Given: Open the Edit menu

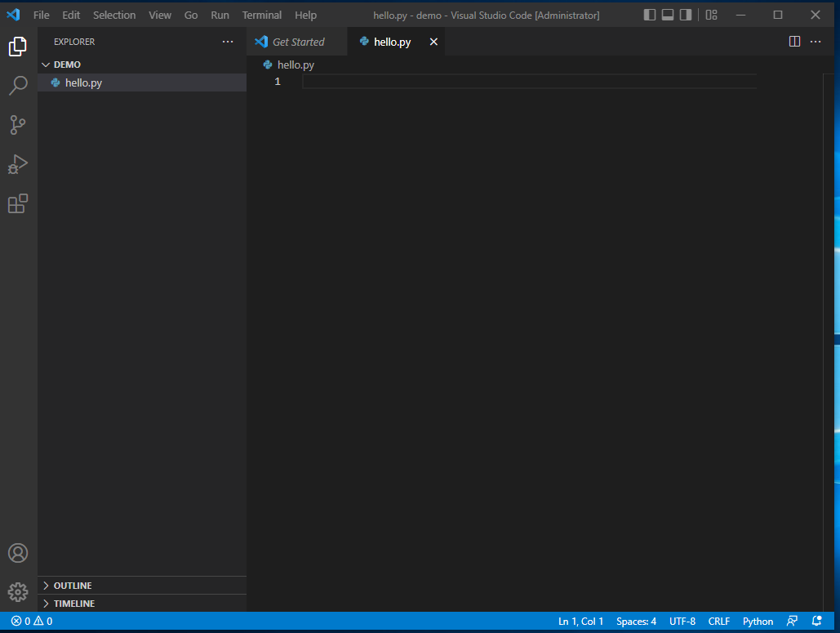Looking at the screenshot, I should (71, 15).
